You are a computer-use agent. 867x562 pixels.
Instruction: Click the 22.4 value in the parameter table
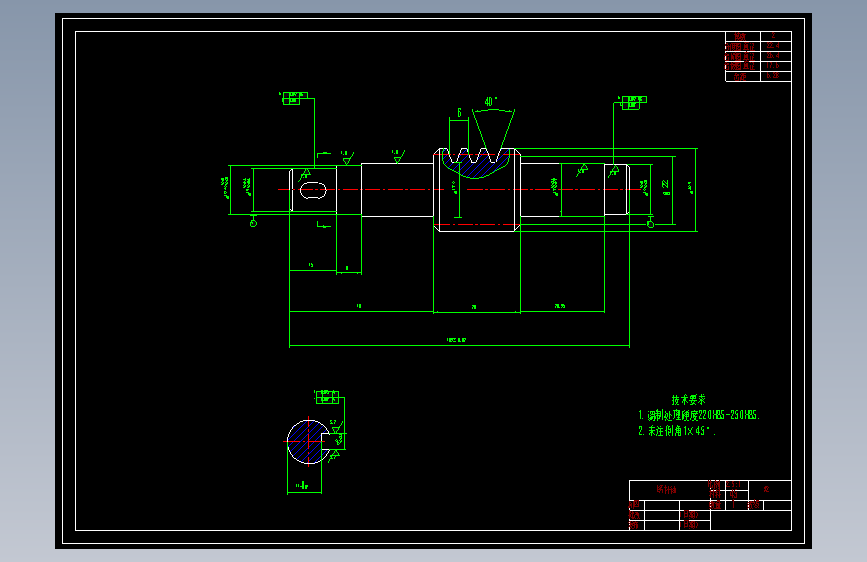click(773, 46)
